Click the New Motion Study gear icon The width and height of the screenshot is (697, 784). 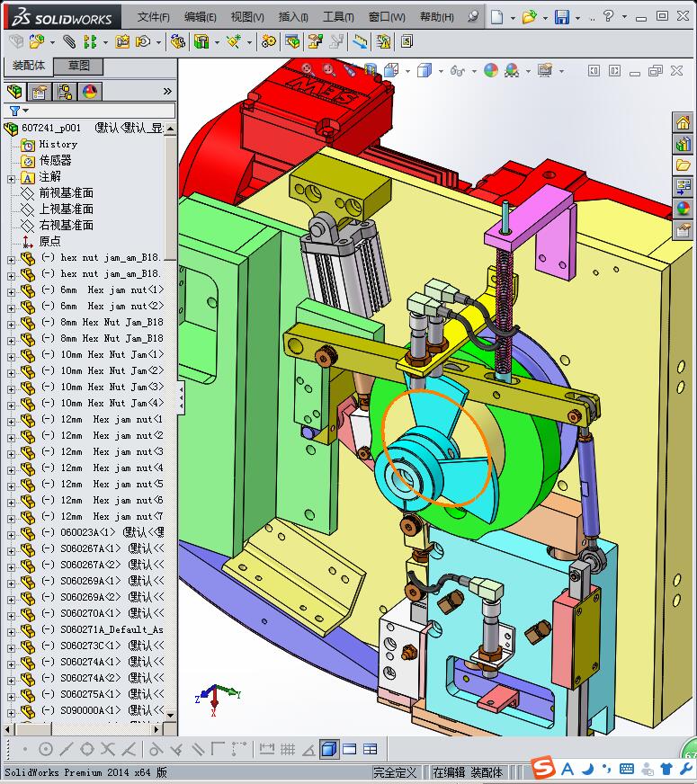coord(269,41)
